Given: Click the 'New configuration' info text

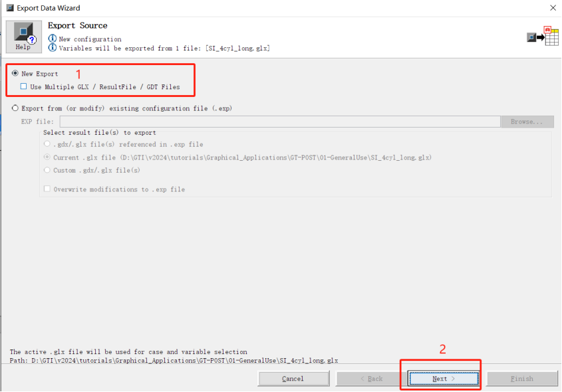Looking at the screenshot, I should tap(90, 39).
